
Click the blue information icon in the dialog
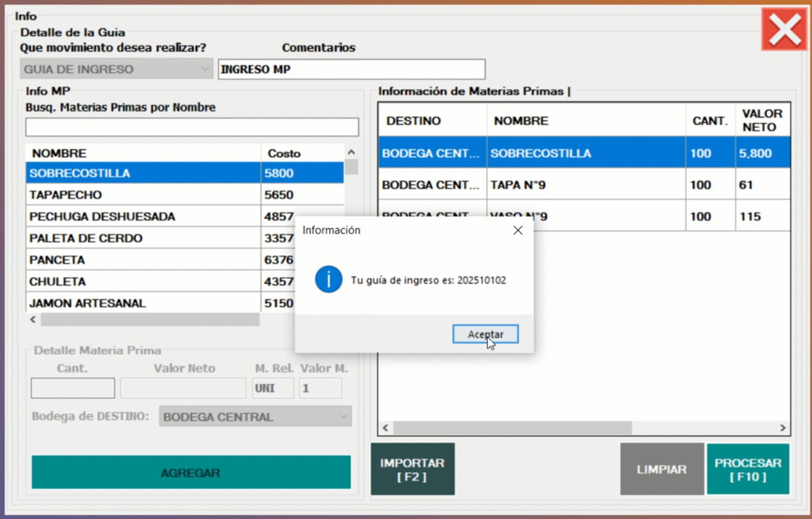click(x=328, y=280)
